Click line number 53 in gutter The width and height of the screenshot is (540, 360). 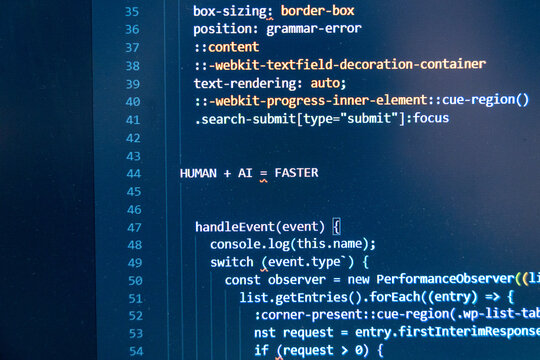[x=136, y=333]
